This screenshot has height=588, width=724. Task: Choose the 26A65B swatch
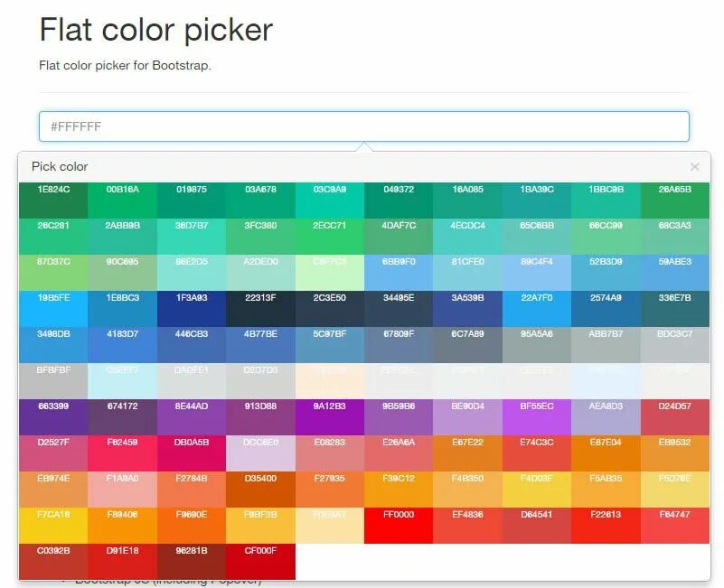[x=675, y=201]
